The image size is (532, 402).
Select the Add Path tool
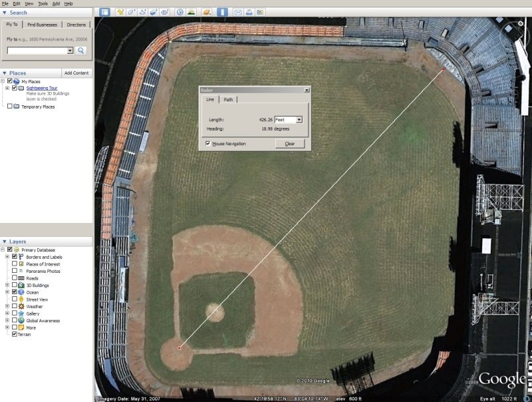(x=142, y=12)
